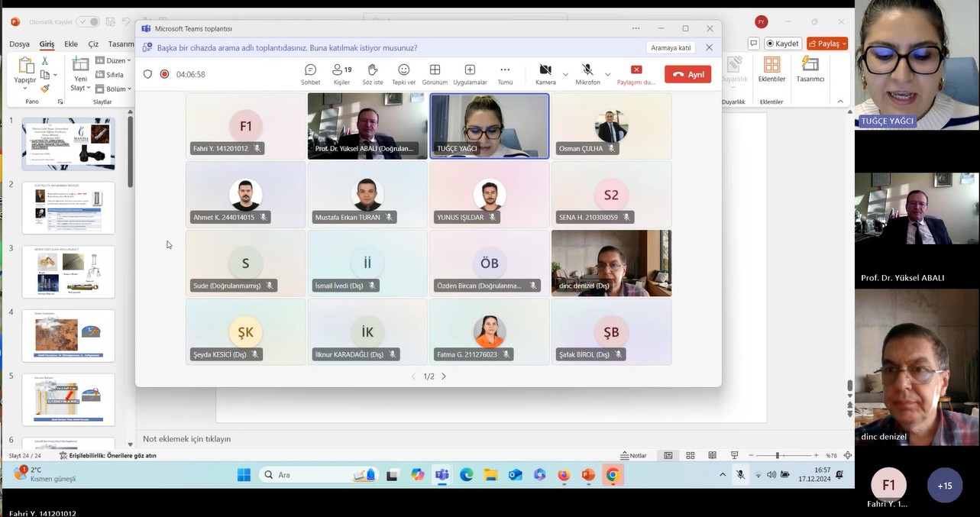Adjust the PowerPoint zoom slider

point(777,456)
